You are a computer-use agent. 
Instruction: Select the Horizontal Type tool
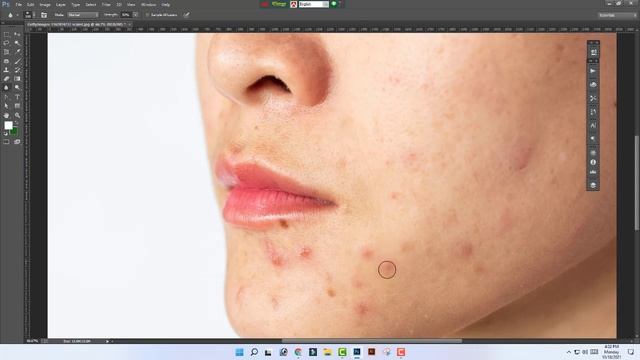[17, 97]
